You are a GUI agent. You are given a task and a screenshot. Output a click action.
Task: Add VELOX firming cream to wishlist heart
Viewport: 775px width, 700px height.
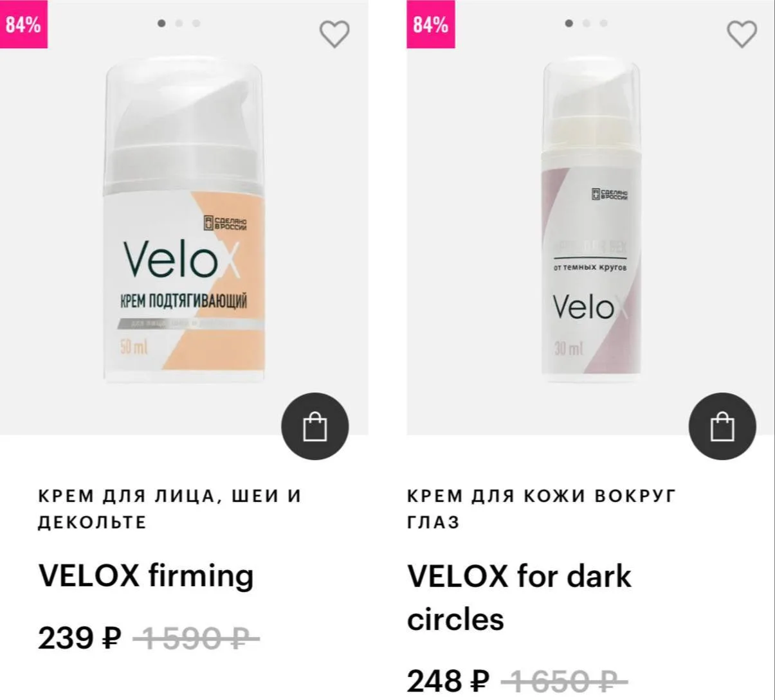(334, 34)
